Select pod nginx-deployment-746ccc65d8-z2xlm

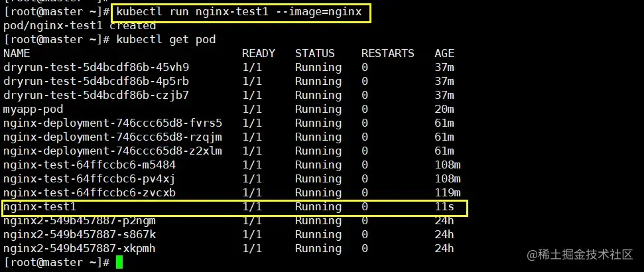pyautogui.click(x=113, y=151)
